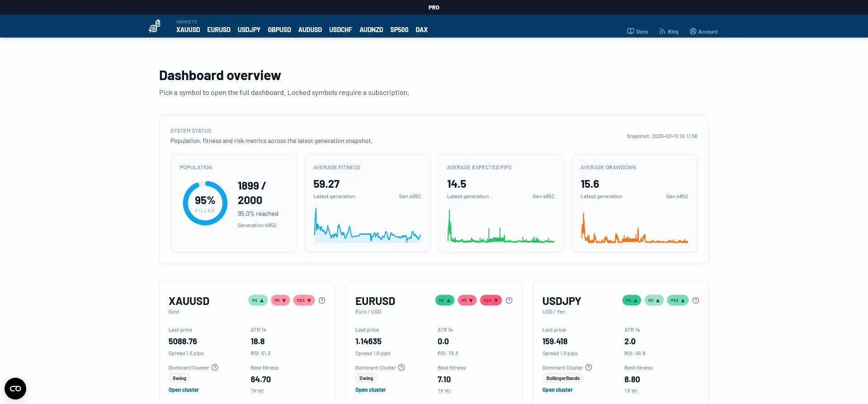868x404 pixels.
Task: Click the green Average Expected Pips chart
Action: pos(501,226)
